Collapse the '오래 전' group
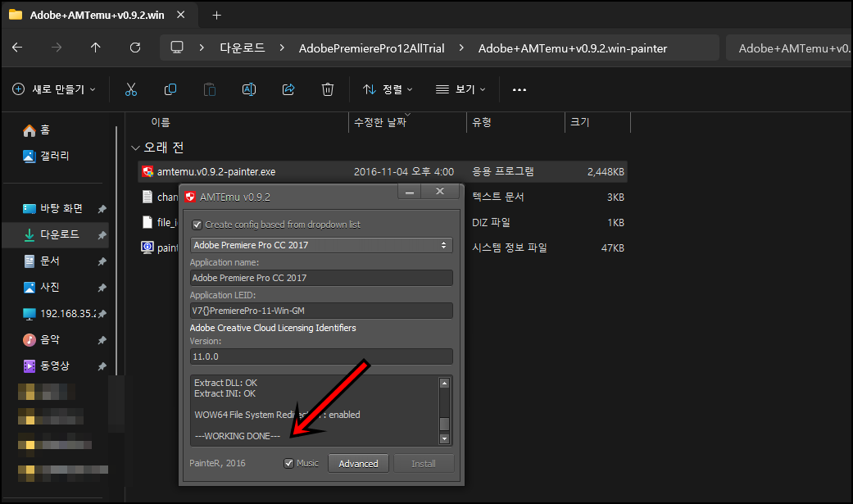The height and width of the screenshot is (504, 853). point(135,148)
